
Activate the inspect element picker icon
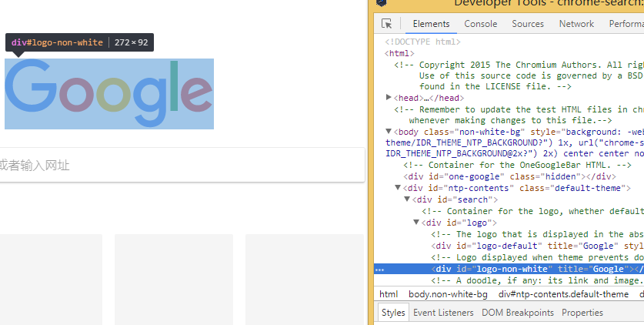point(386,24)
